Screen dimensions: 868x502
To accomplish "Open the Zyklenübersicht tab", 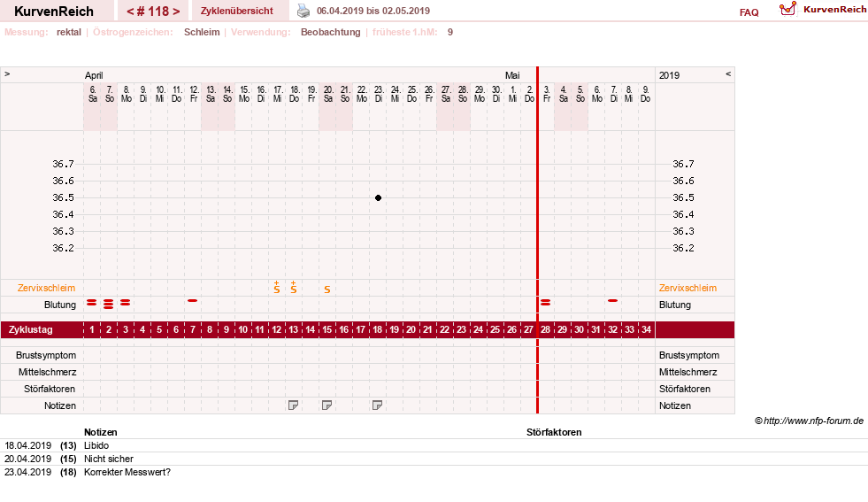I will (237, 11).
